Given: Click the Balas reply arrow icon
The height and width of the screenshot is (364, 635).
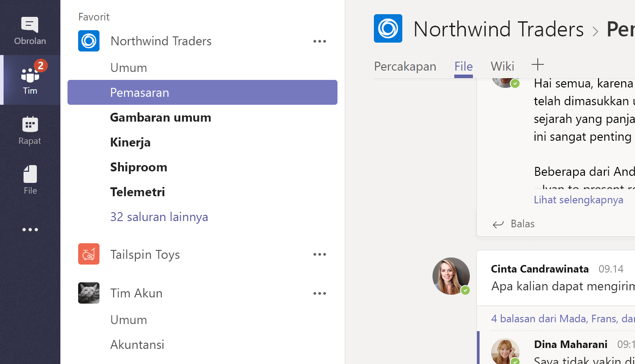Looking at the screenshot, I should click(x=498, y=225).
